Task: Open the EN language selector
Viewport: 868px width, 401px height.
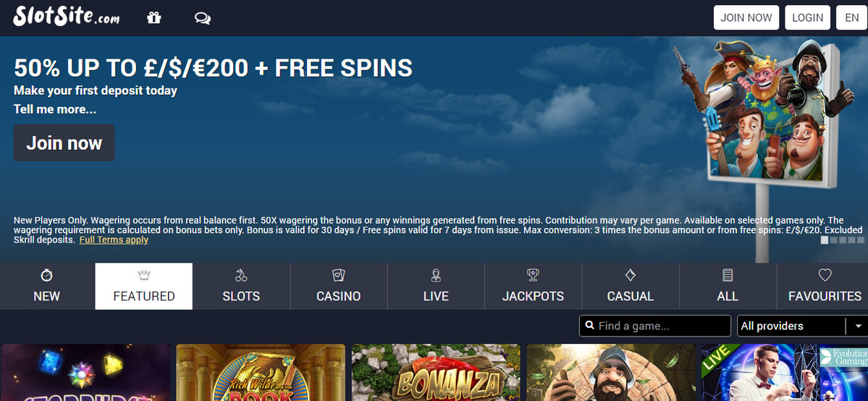Action: pos(851,17)
